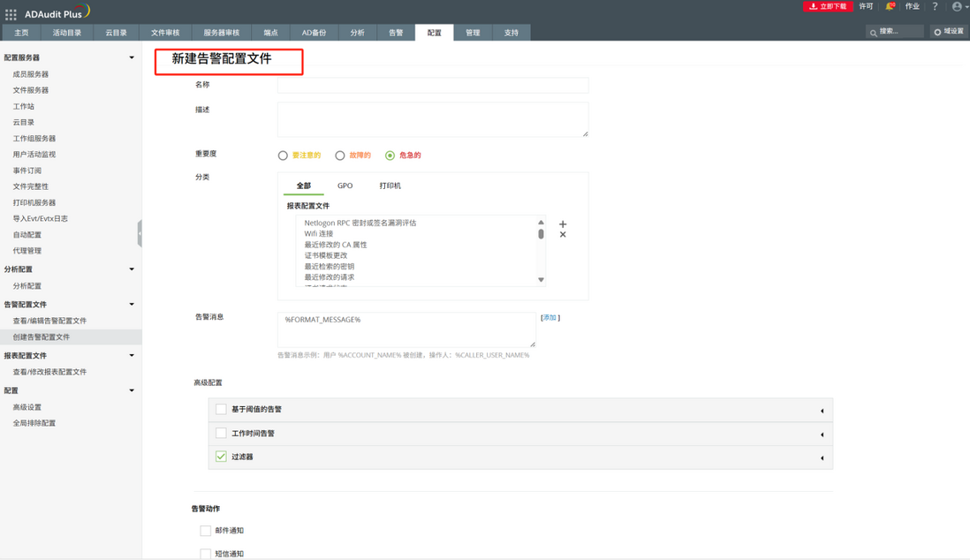Open 域设置 domain settings

950,32
